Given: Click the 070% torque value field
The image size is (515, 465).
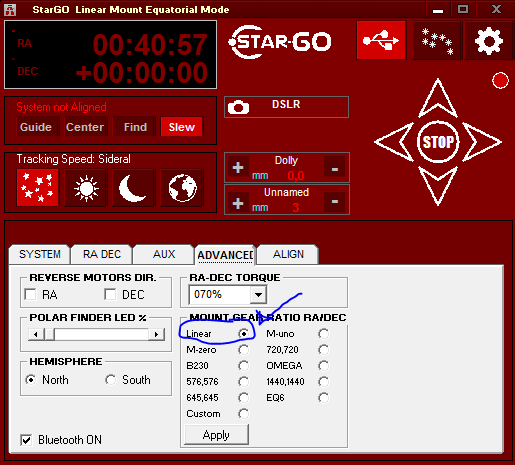Looking at the screenshot, I should (219, 295).
